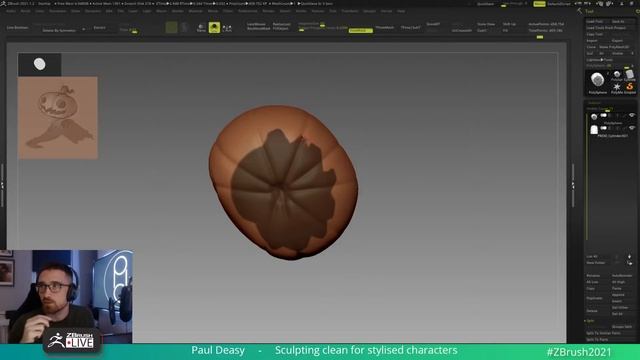This screenshot has height=360, width=640.
Task: Click the pumpkin model on the canvas
Action: [x=283, y=182]
